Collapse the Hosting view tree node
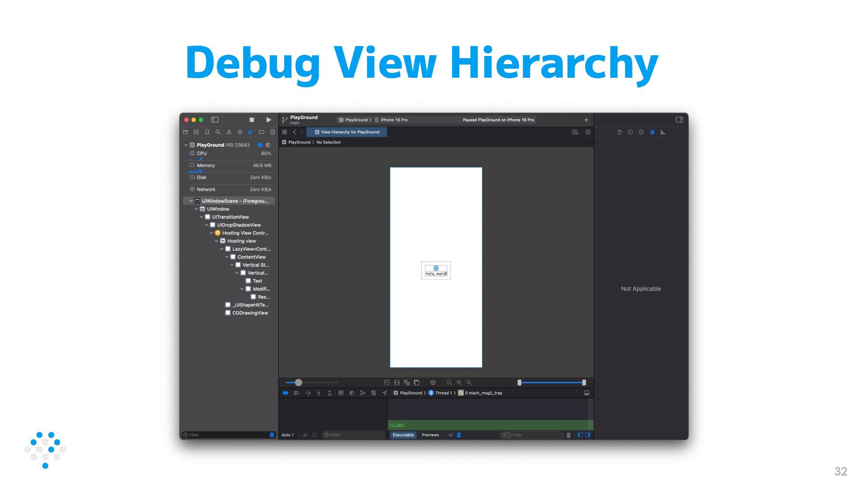This screenshot has height=488, width=868. 217,241
